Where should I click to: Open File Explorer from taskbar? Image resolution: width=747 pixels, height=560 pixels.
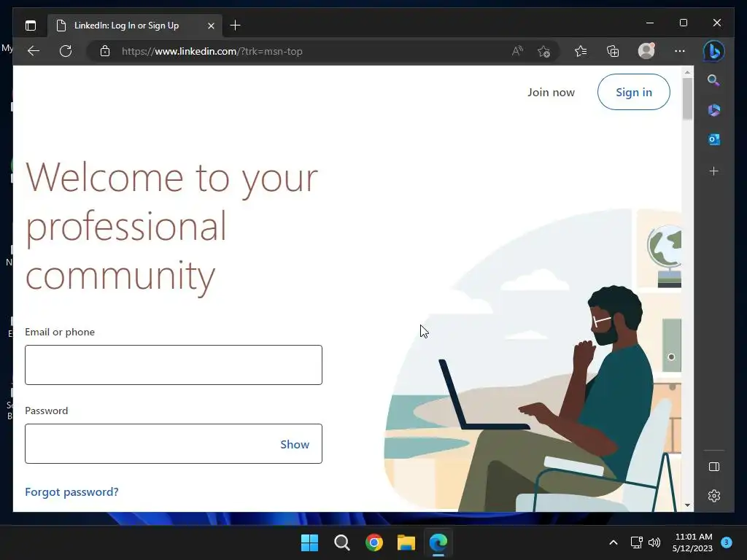pyautogui.click(x=406, y=542)
